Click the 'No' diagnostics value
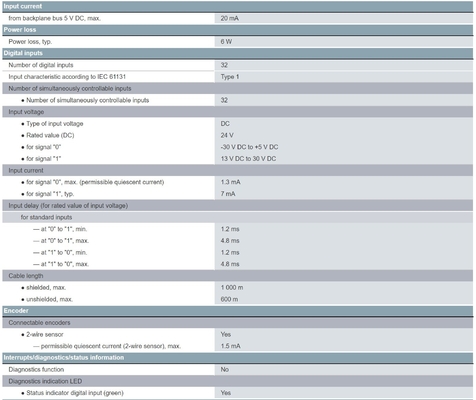Image resolution: width=476 pixels, height=400 pixels. click(x=225, y=369)
